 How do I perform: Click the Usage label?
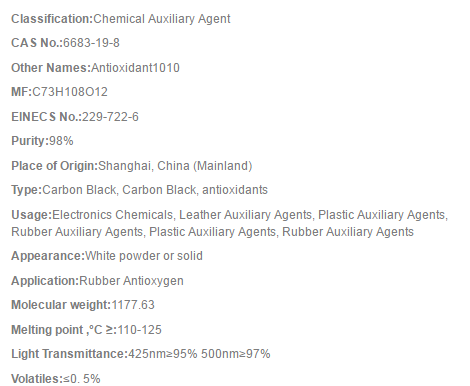(32, 215)
